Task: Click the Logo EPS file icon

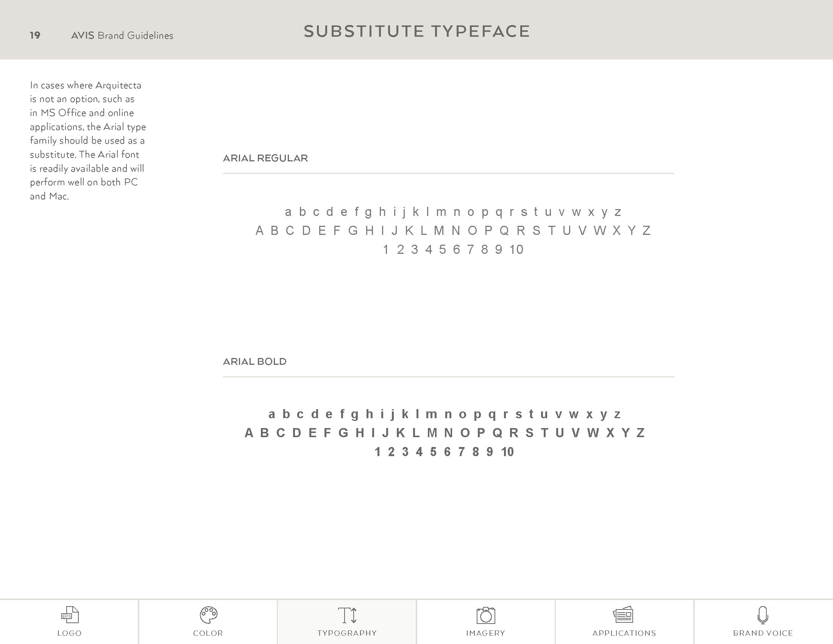Action: pyautogui.click(x=70, y=614)
